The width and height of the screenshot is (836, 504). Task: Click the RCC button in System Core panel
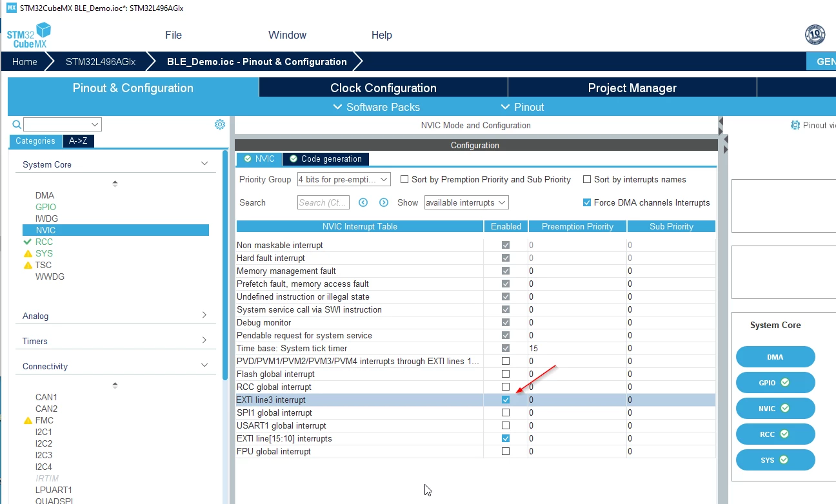pyautogui.click(x=775, y=434)
